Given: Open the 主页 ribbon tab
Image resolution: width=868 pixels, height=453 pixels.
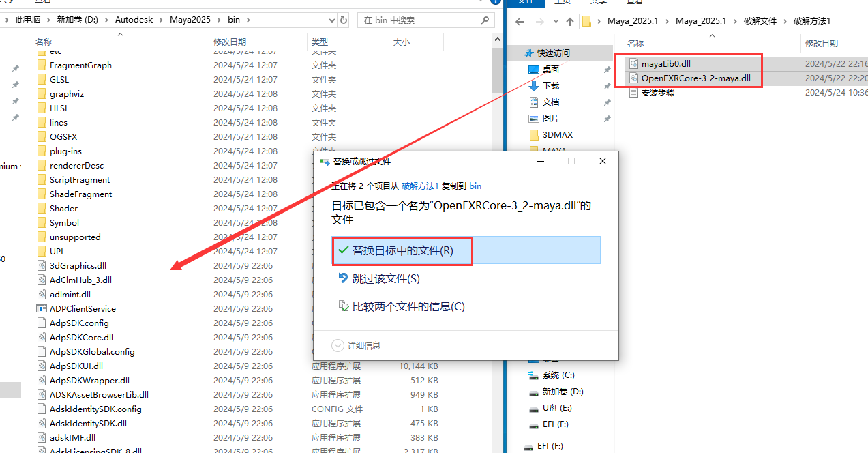Looking at the screenshot, I should (563, 3).
